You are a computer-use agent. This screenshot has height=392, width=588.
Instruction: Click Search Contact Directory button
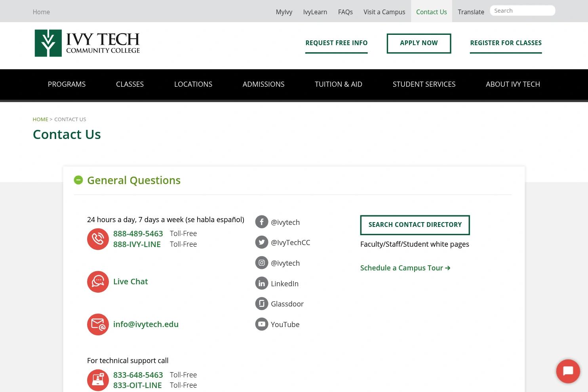tap(415, 225)
